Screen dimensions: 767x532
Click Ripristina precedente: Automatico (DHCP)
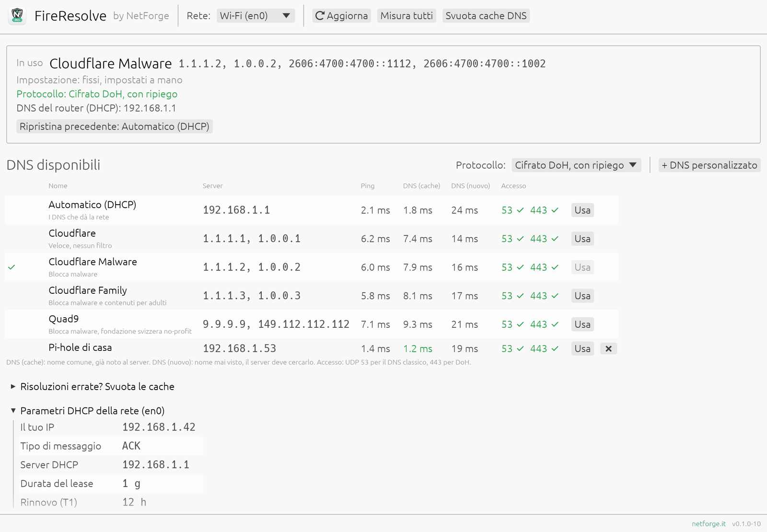click(115, 127)
